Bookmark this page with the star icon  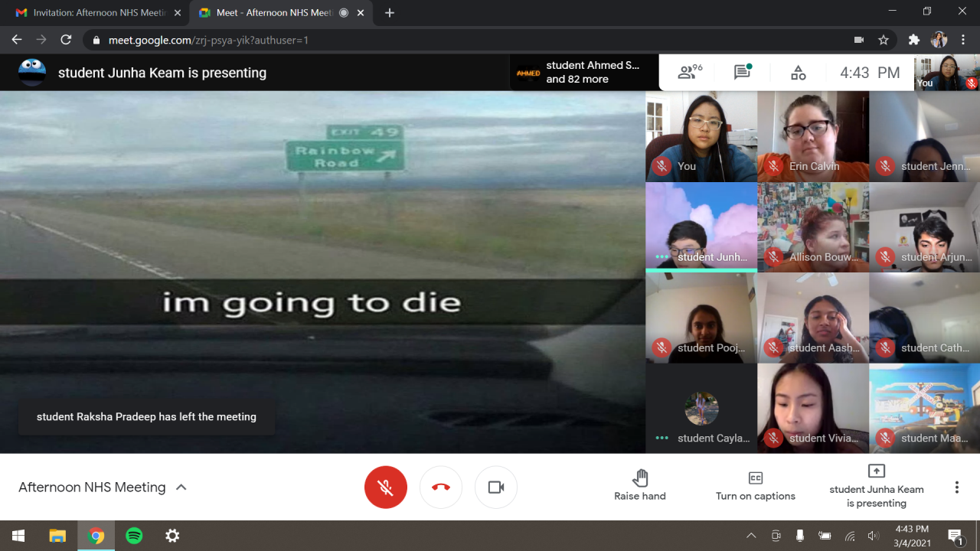click(884, 40)
